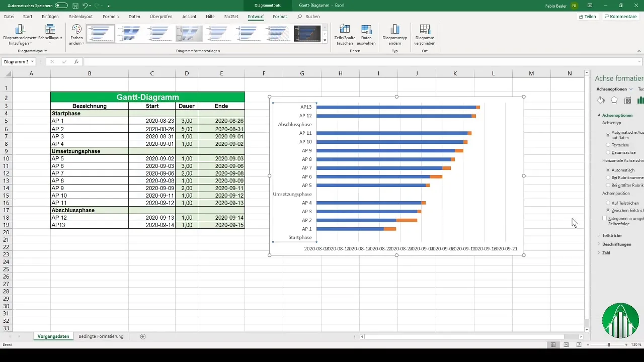Switch to the Format ribbon tab
Viewport: 644px width, 362px height.
pyautogui.click(x=280, y=17)
